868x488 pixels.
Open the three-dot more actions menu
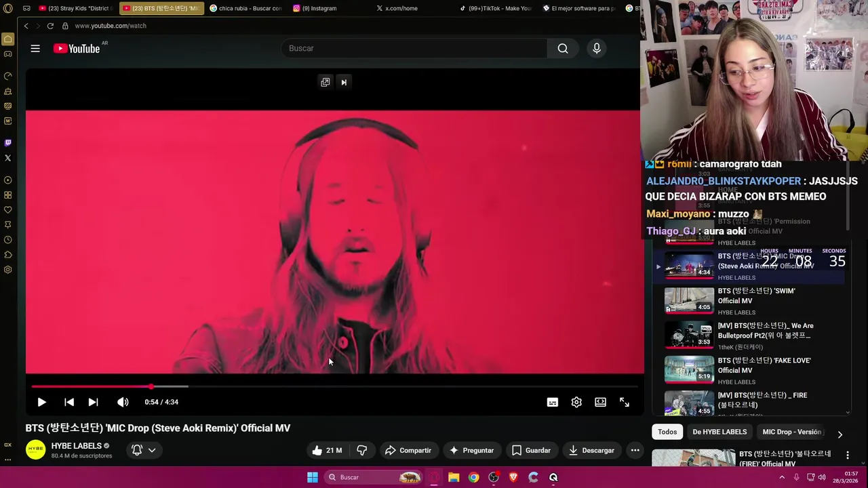635,450
